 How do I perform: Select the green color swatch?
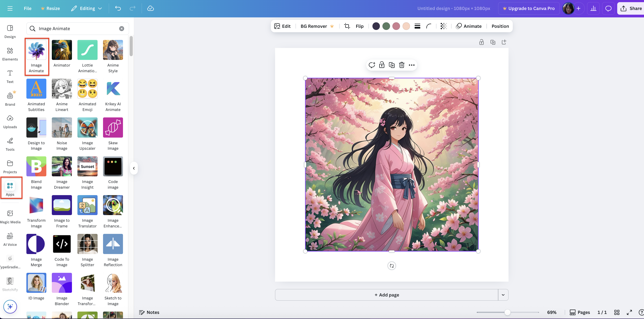pos(386,26)
